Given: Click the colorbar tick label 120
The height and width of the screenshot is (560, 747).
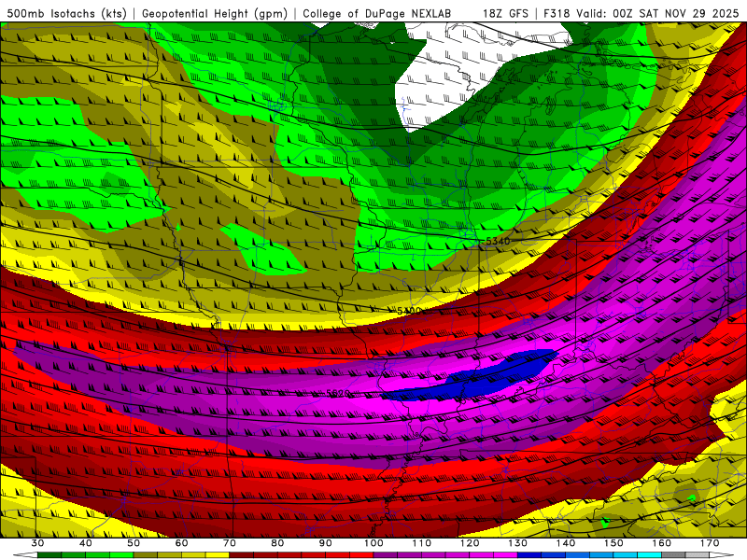Looking at the screenshot, I should click(x=470, y=543).
